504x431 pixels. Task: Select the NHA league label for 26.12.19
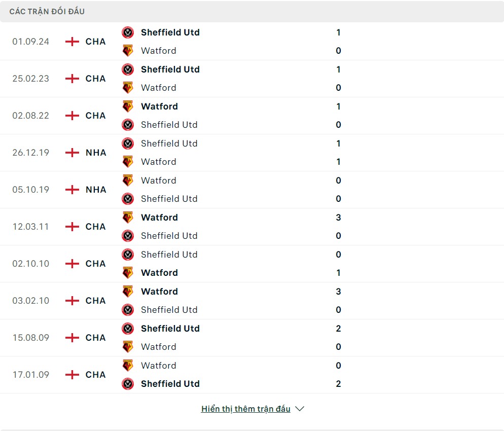click(x=96, y=153)
